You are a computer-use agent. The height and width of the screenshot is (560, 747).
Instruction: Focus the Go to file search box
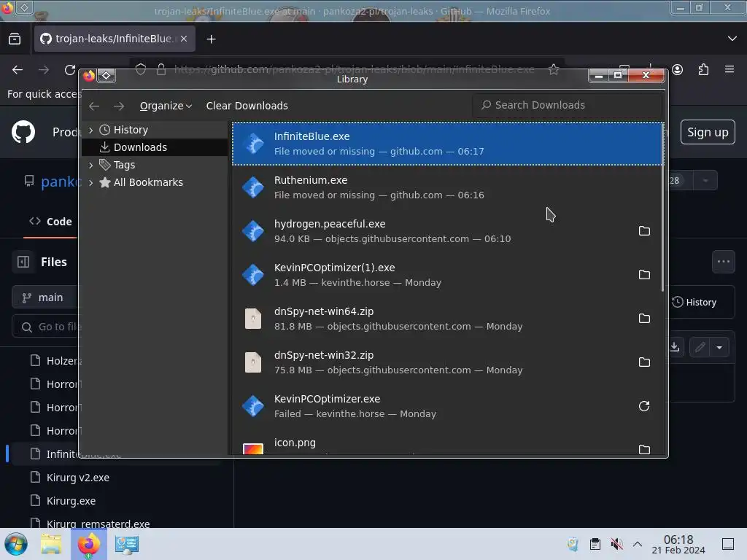click(47, 327)
